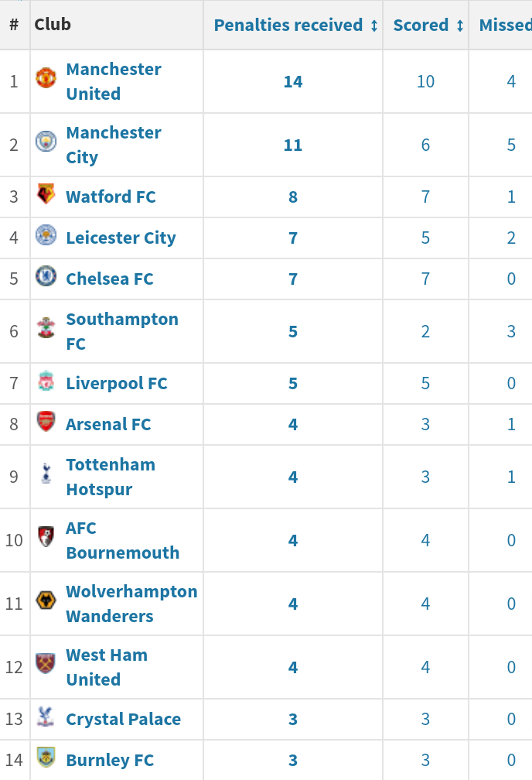This screenshot has width=532, height=780.
Task: Click the Watford FC crest icon
Action: tap(46, 194)
